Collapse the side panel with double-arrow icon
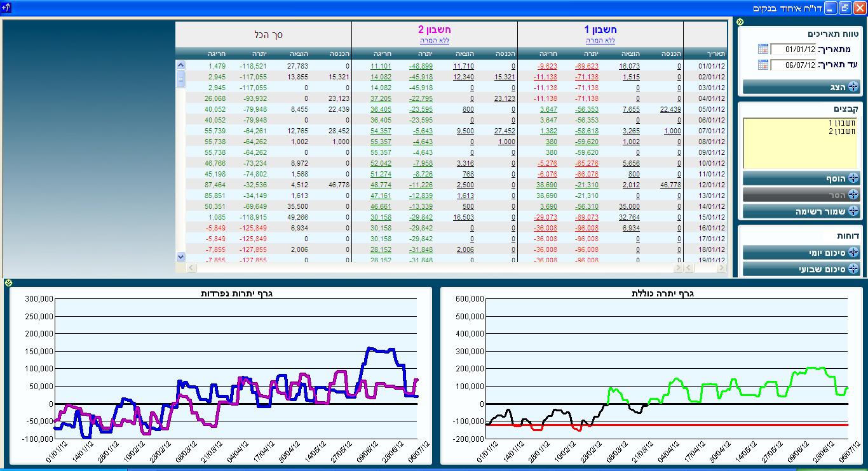 740,22
